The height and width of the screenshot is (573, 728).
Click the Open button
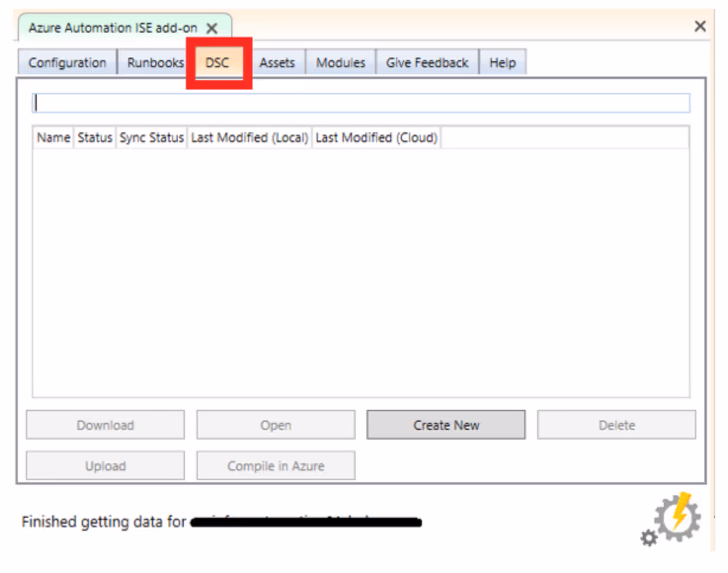point(276,425)
